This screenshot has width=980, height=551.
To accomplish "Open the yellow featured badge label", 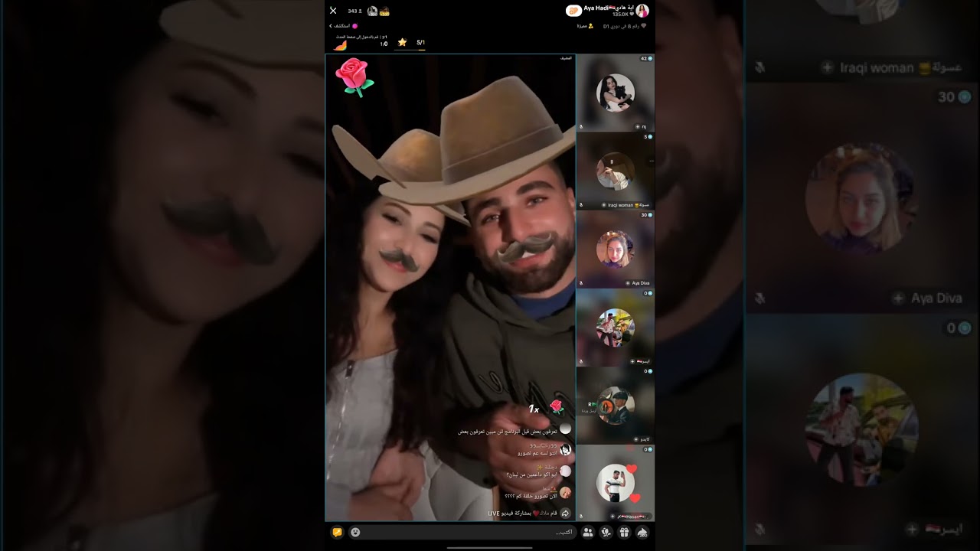I will (585, 26).
